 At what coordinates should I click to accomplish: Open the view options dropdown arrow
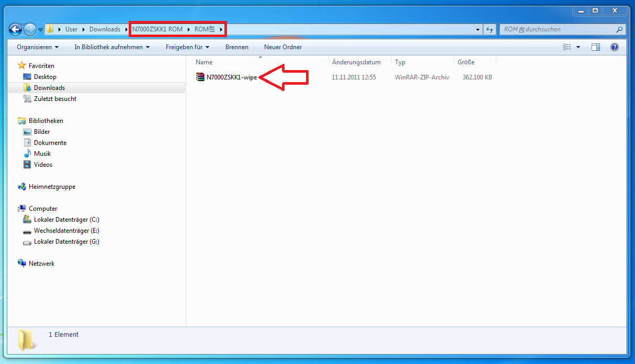pos(578,47)
